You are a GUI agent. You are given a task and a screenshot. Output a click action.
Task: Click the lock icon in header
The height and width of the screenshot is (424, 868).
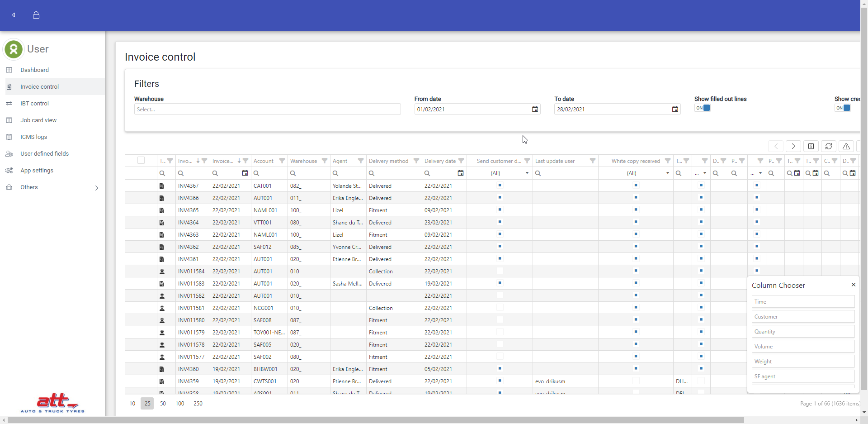[x=36, y=15]
